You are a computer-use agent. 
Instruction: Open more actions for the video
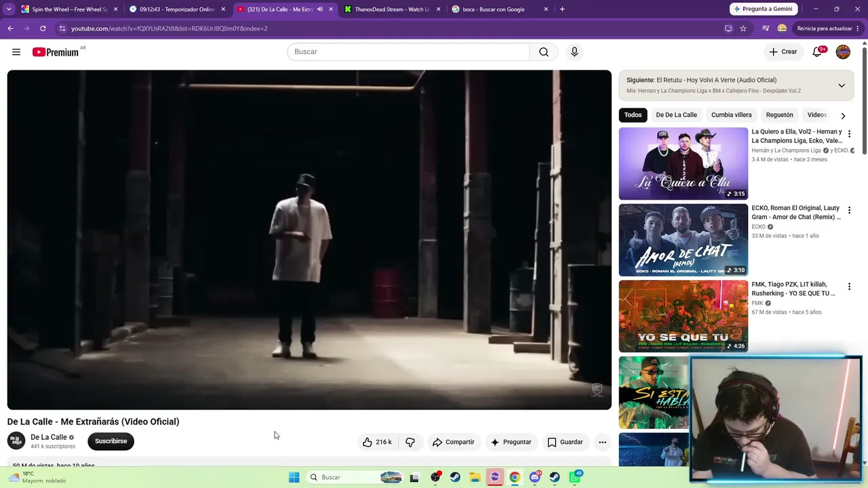pyautogui.click(x=602, y=442)
